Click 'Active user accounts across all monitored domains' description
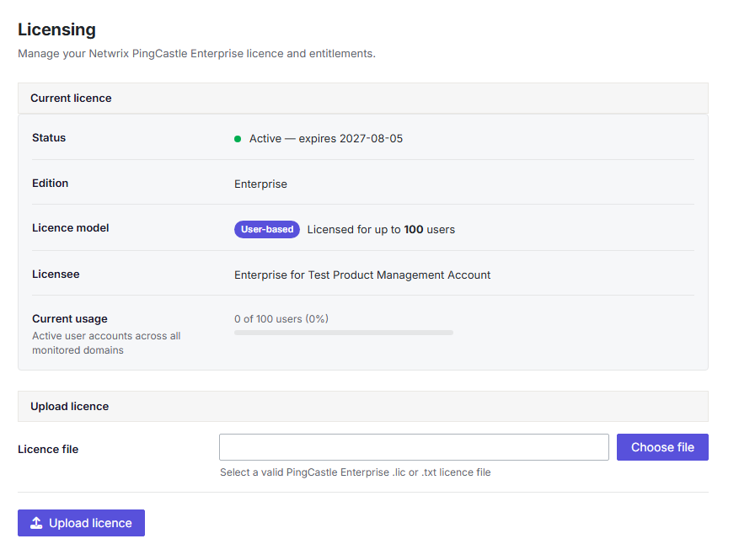This screenshot has width=739, height=560. click(x=106, y=343)
